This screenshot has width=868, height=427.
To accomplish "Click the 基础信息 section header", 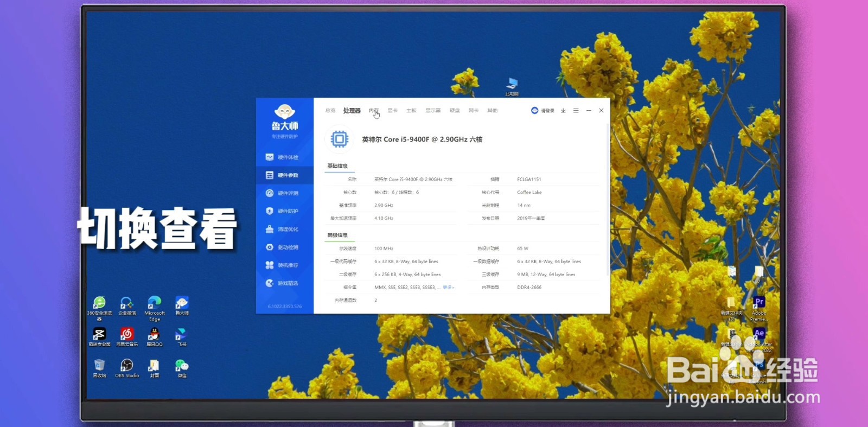I will (x=337, y=166).
